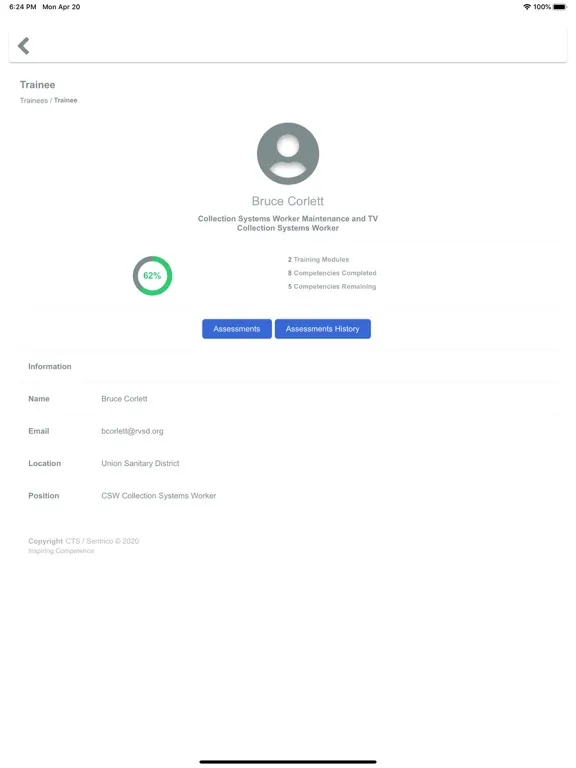Viewport: 576px width, 768px height.
Task: Click '2 Training Modules' text
Action: pos(318,260)
